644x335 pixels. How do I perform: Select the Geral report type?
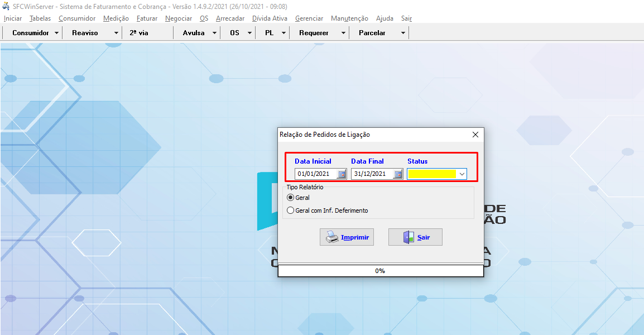point(290,198)
